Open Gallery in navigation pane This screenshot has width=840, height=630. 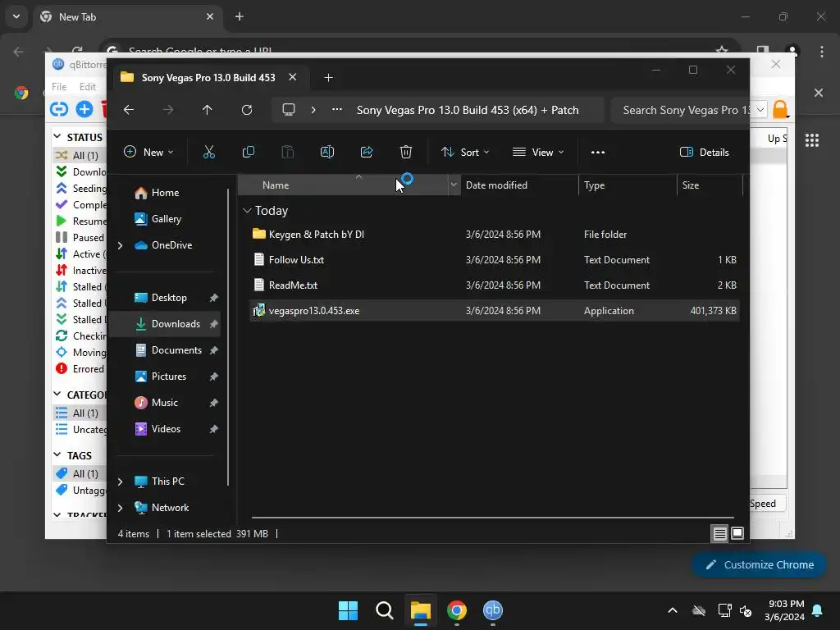pos(166,219)
